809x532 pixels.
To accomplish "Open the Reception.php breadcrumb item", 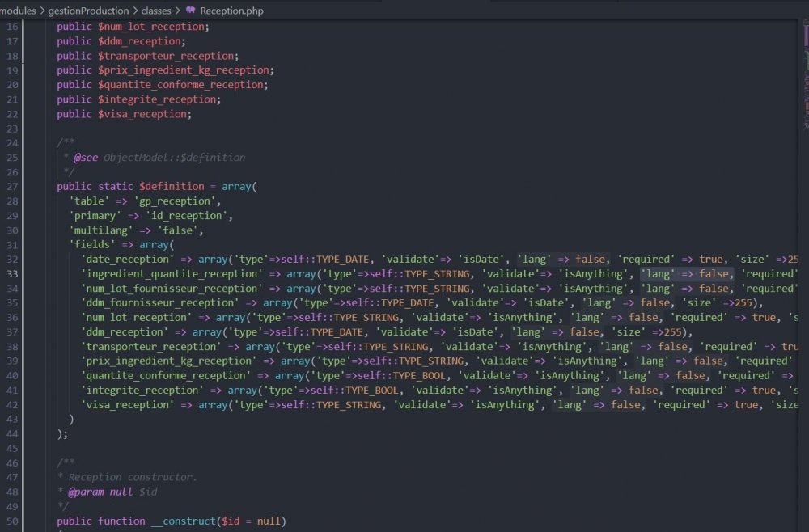I will tap(231, 11).
